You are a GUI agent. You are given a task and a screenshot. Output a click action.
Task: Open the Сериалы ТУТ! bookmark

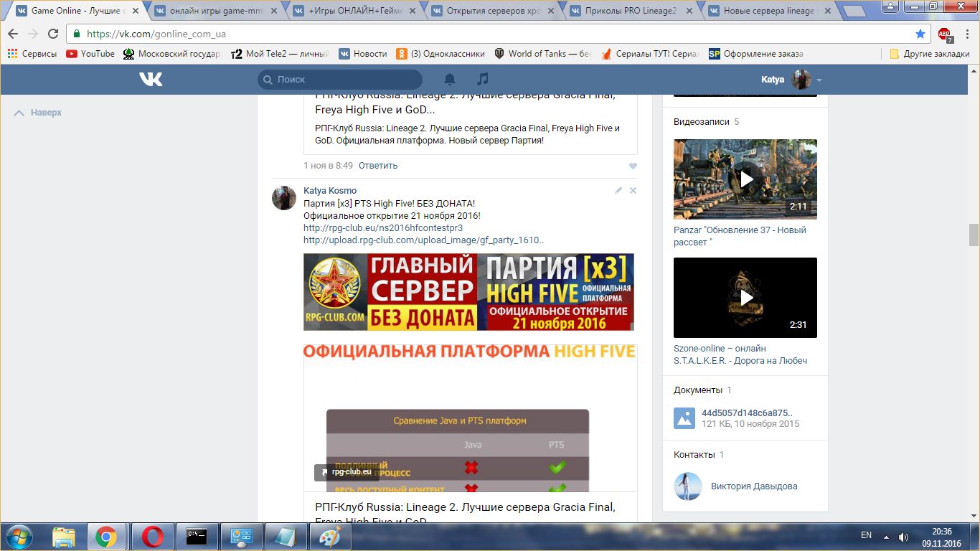click(650, 54)
